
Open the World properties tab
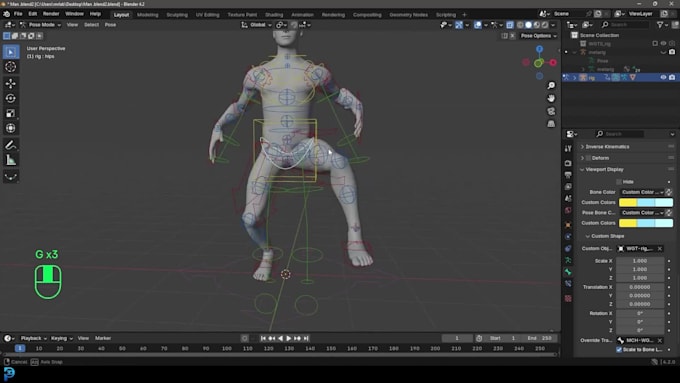pyautogui.click(x=568, y=210)
